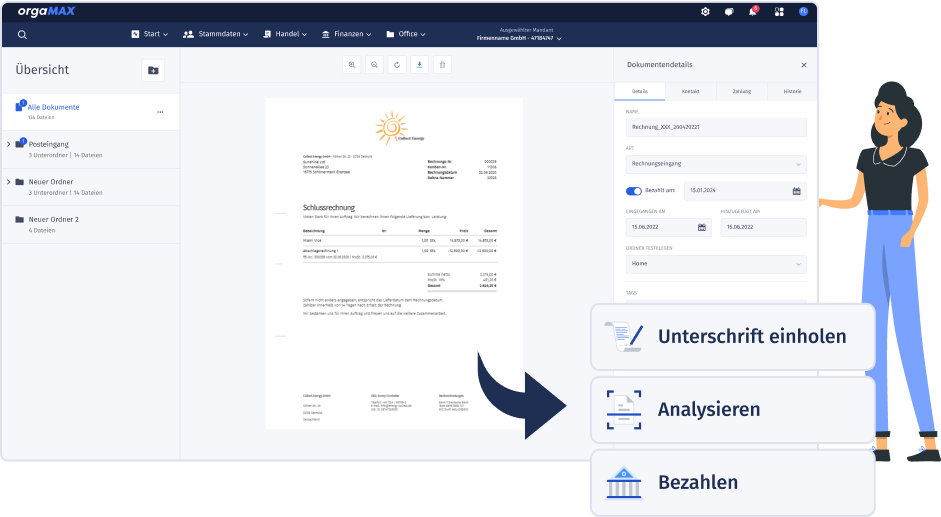Screen dimensions: 941x517
Task: Toggle the Bezahlt am switch
Action: click(x=634, y=191)
